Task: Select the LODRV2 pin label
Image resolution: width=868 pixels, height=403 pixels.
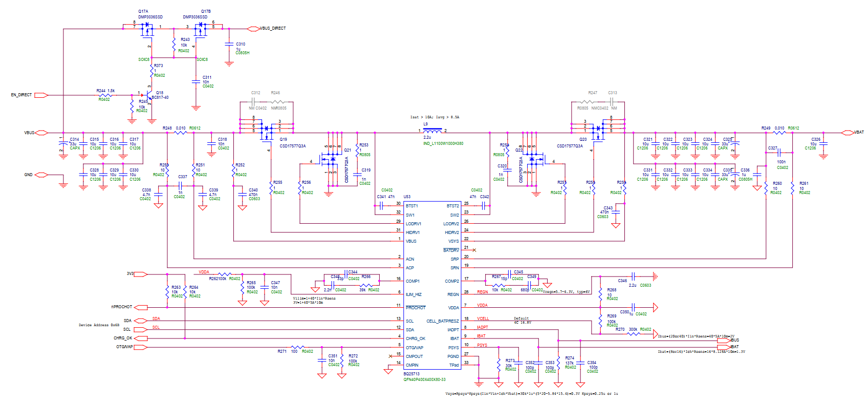Action: pyautogui.click(x=451, y=224)
